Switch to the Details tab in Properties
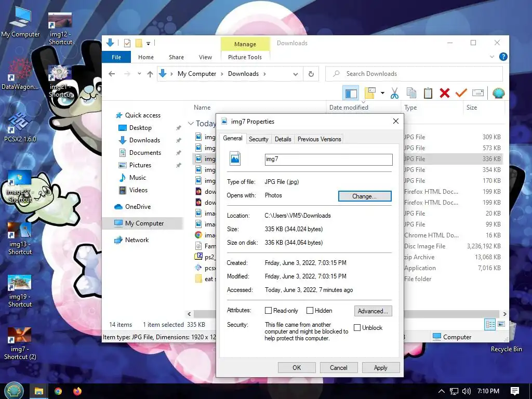532x399 pixels. (x=283, y=139)
